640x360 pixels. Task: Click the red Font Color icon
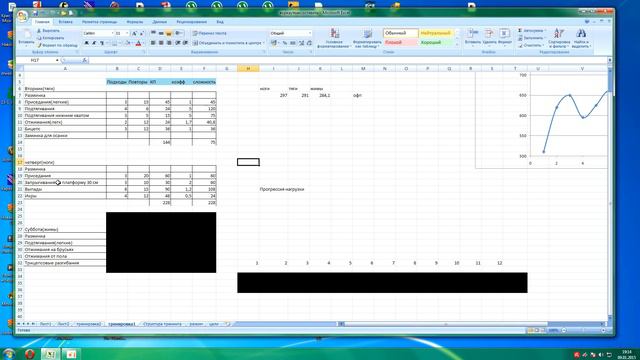[x=138, y=43]
